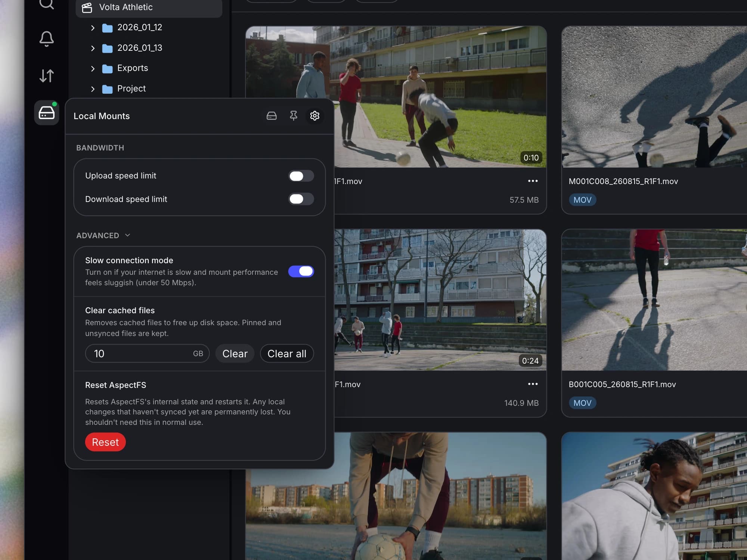Click the cache size GB input field
Screen dimensions: 747x560
(x=147, y=354)
